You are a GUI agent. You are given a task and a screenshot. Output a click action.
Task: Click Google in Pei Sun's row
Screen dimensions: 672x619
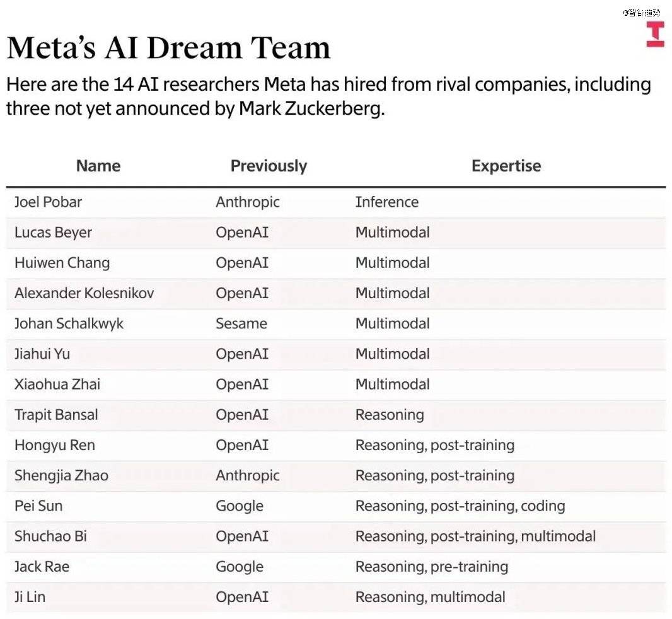pos(240,506)
